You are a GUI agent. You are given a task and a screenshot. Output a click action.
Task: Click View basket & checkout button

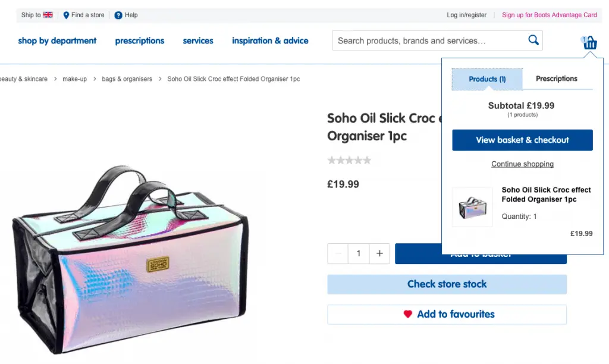coord(522,140)
